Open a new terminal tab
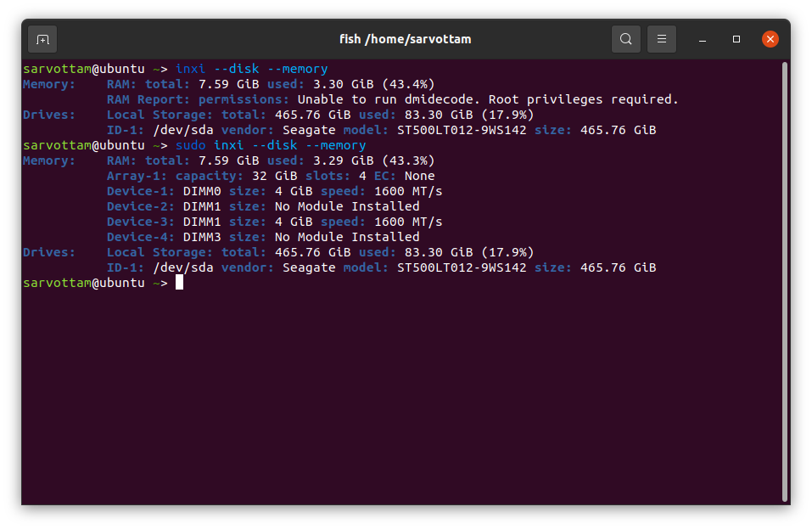The height and width of the screenshot is (529, 812). coord(42,39)
